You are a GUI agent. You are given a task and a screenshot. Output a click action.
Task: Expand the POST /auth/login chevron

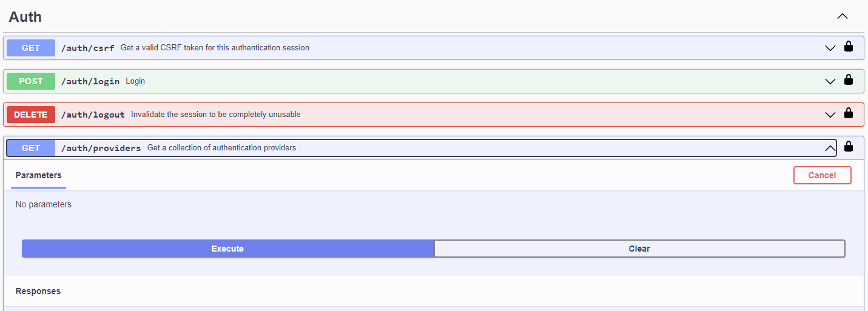(x=830, y=81)
